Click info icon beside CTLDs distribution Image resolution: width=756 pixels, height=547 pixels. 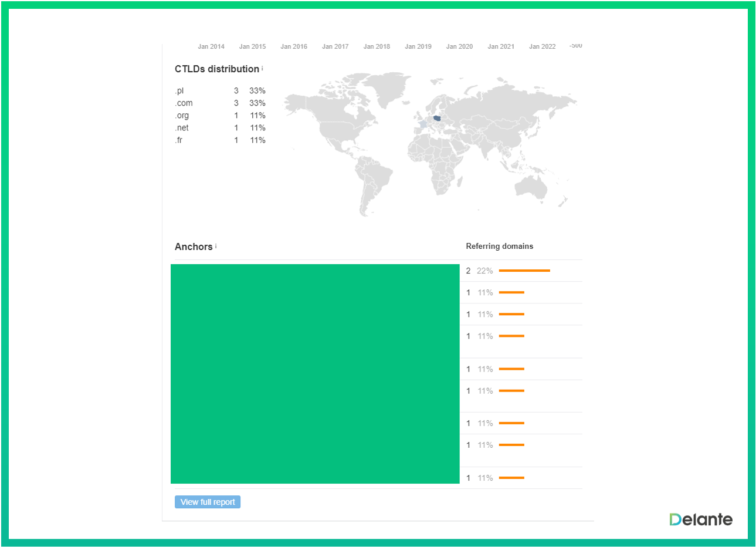pyautogui.click(x=262, y=68)
